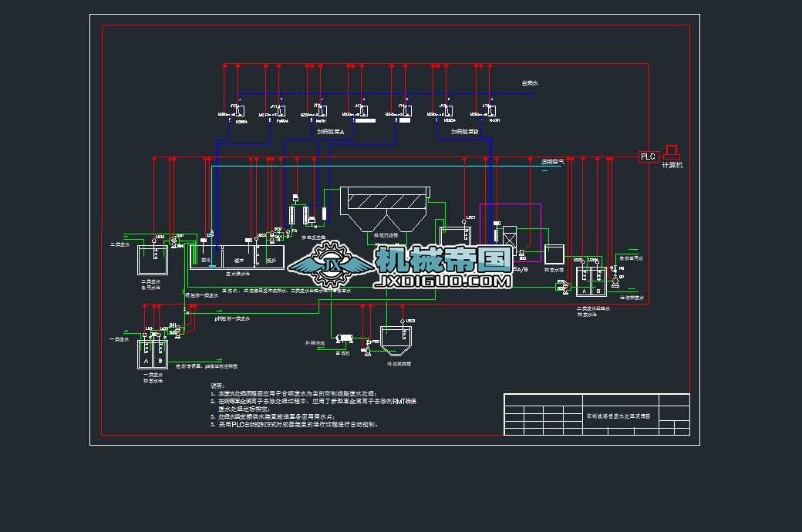This screenshot has width=802, height=532.
Task: Click the sludge thickening tank with LS23
Action: (x=396, y=341)
